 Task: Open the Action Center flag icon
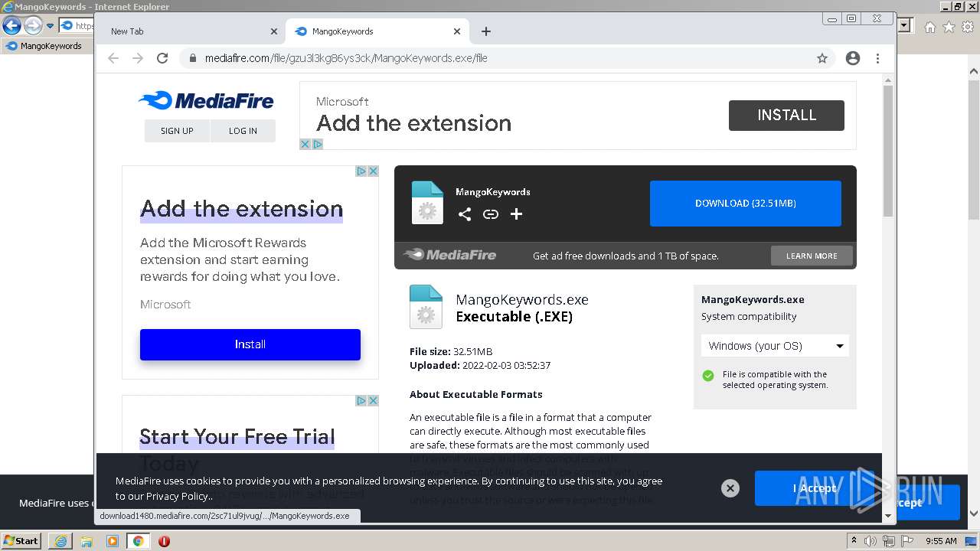[906, 541]
